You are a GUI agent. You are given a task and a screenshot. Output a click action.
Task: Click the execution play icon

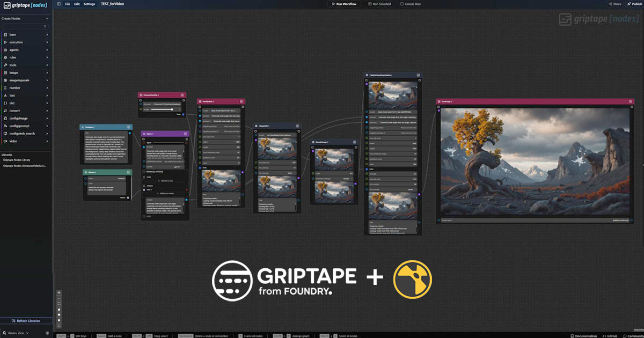point(5,42)
